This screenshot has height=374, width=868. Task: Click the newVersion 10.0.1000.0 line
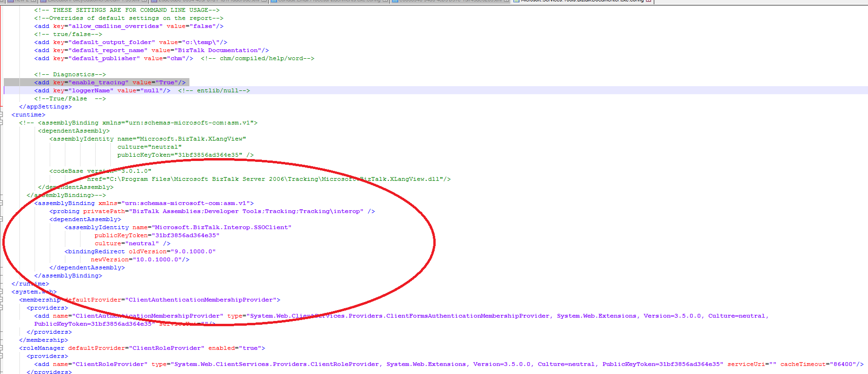(140, 259)
